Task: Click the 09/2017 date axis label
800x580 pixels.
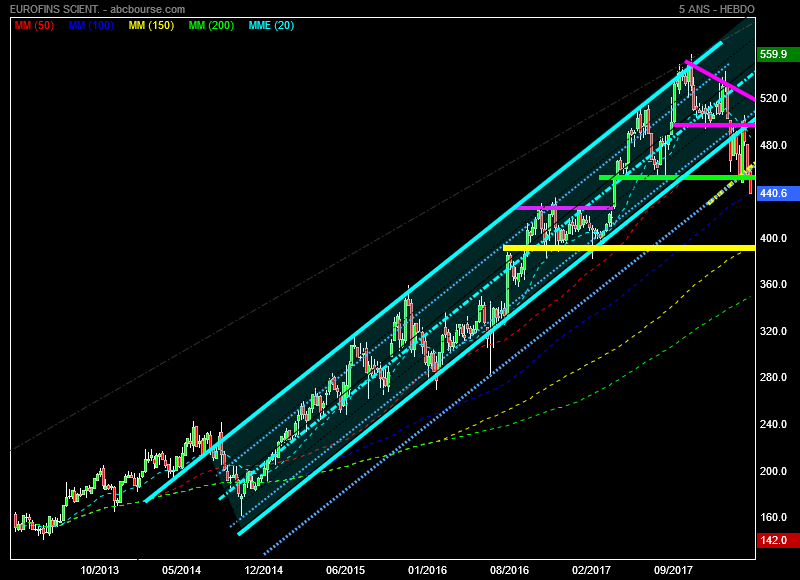Action: pos(673,570)
